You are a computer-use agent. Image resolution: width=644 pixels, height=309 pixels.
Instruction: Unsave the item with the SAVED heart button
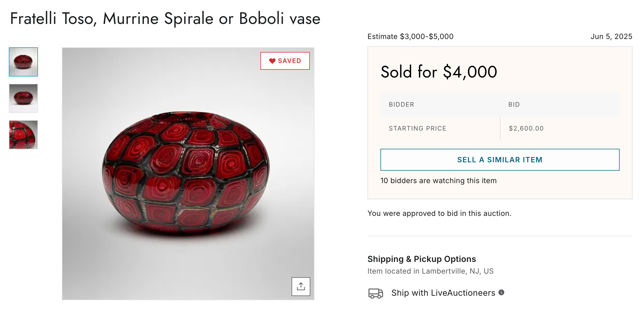click(285, 61)
